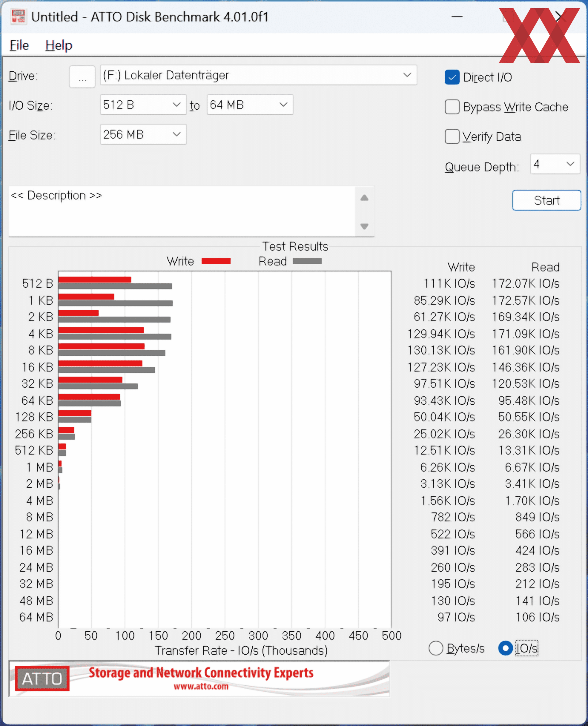The image size is (588, 726).
Task: Click the Description scroll up arrow
Action: coord(364,198)
